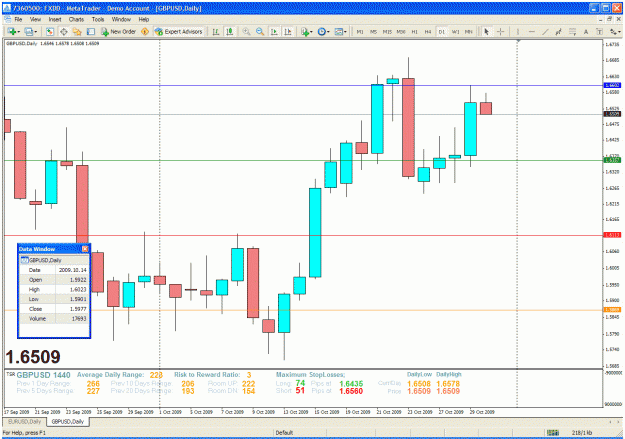Select the Text Label tool

[599, 31]
